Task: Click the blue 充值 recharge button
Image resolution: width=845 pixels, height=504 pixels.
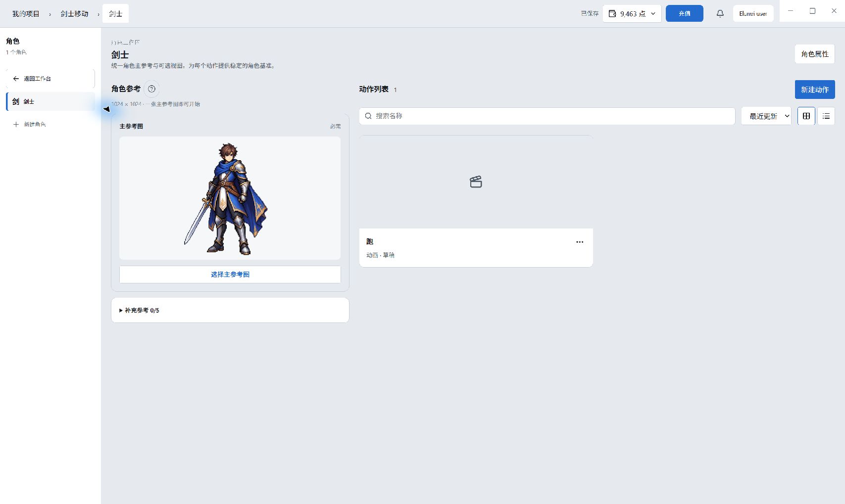Action: (684, 13)
